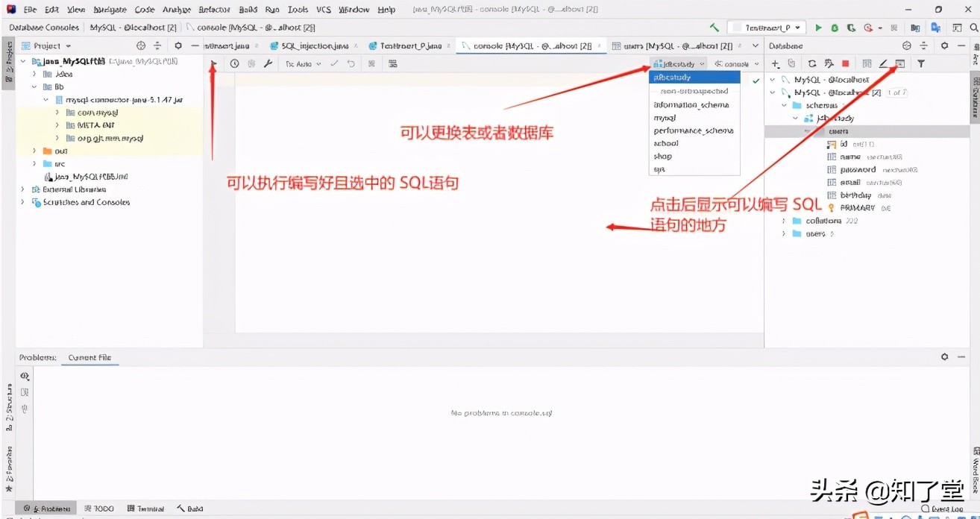Open the Refactor menu
This screenshot has height=519, width=980.
pos(215,10)
